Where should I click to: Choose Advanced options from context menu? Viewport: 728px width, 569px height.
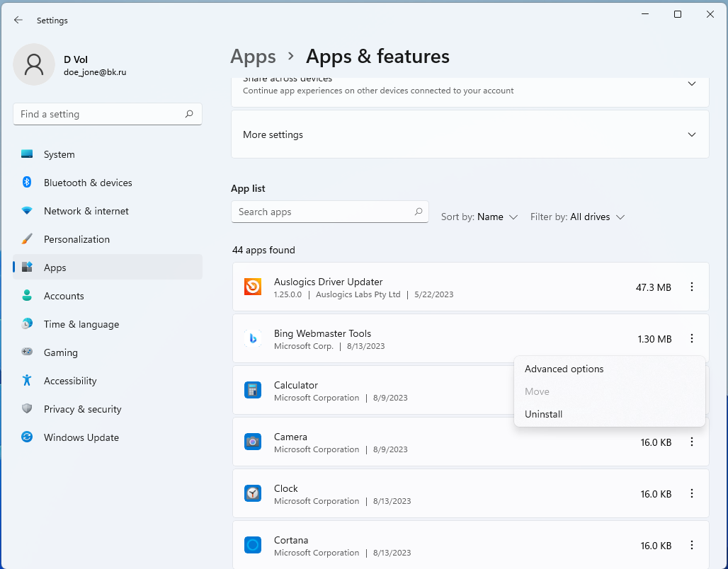(564, 369)
